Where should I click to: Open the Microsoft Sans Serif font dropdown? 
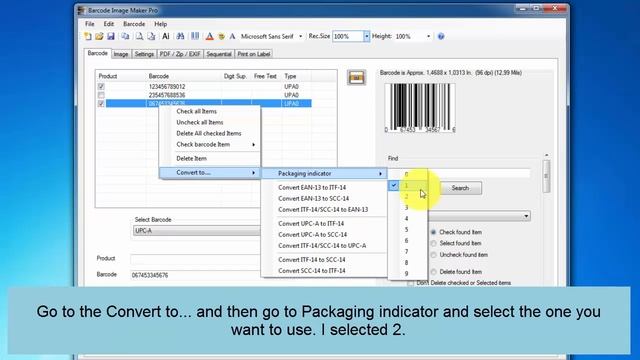[x=301, y=36]
